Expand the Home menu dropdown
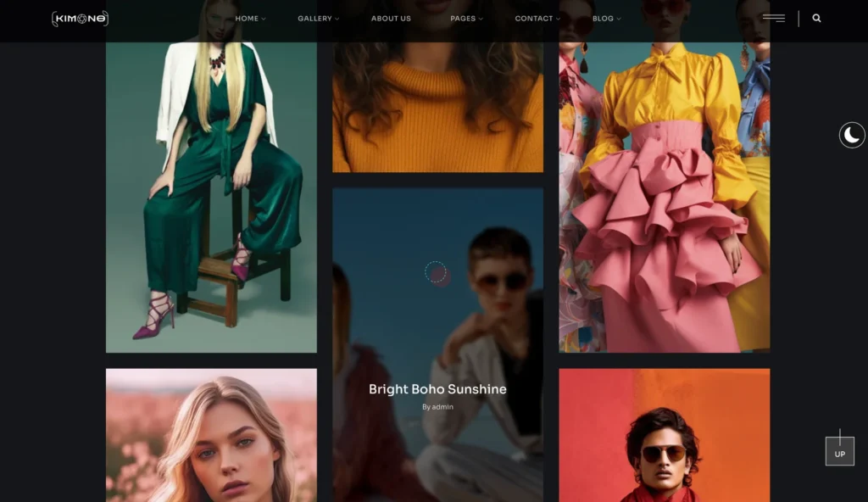This screenshot has height=502, width=868. [249, 18]
